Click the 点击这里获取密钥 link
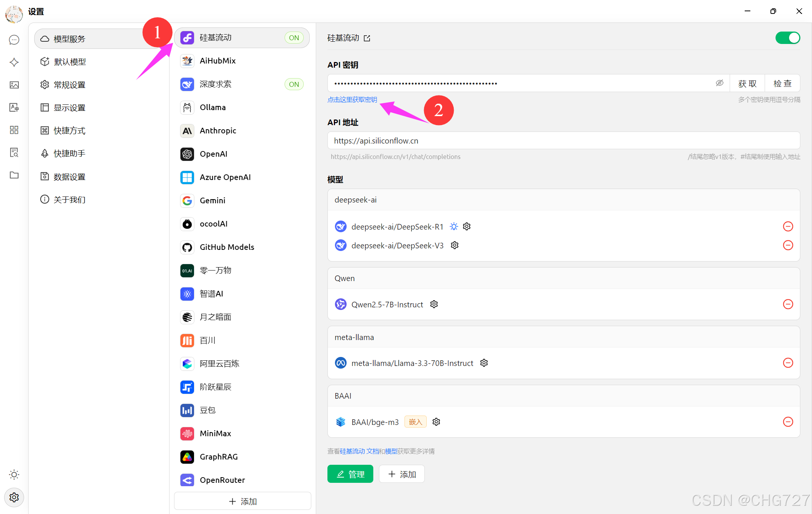This screenshot has height=514, width=812. coord(352,100)
